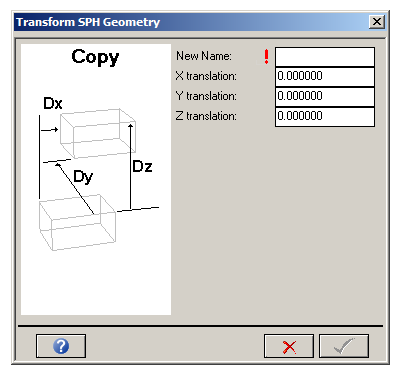Click the lower wireframe box in diagram

(x=77, y=222)
